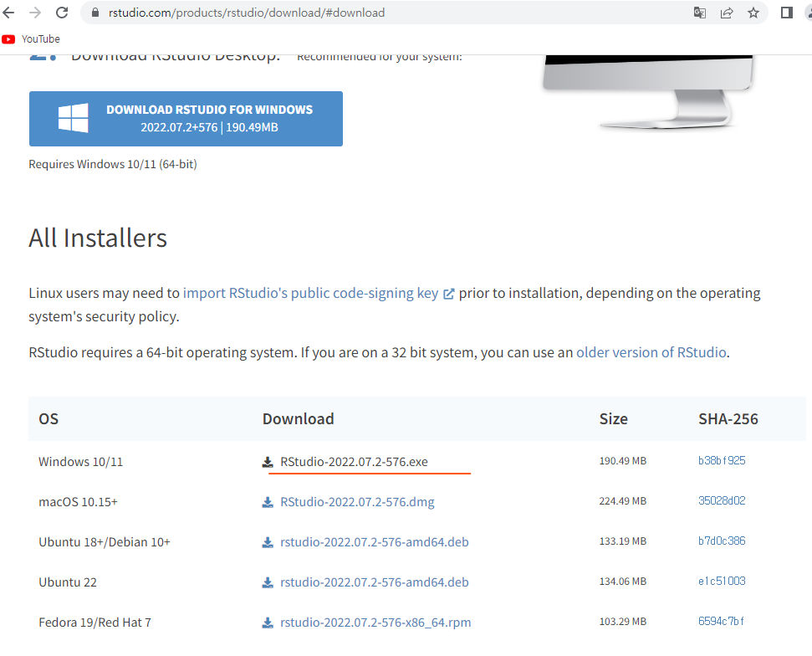This screenshot has width=812, height=656.
Task: Reload the RStudio download page
Action: tap(62, 13)
